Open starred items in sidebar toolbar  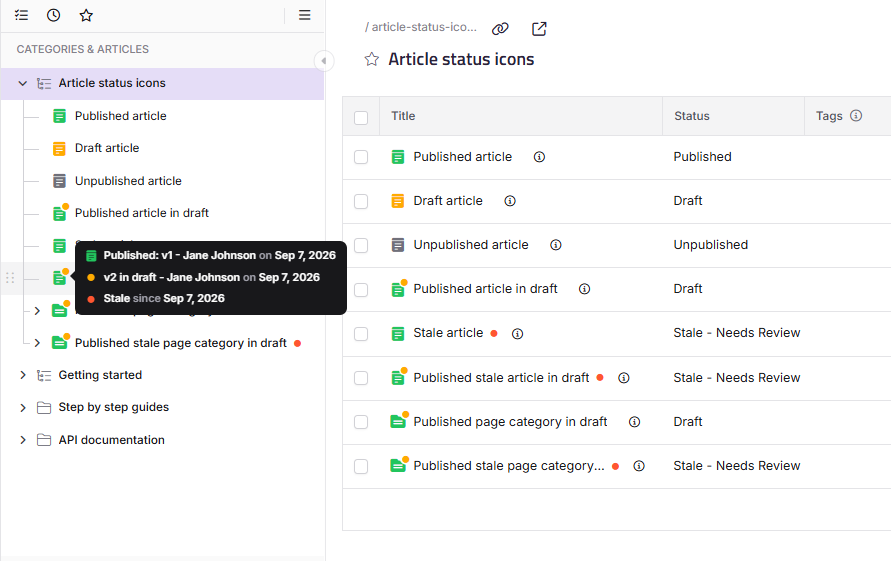pos(86,15)
